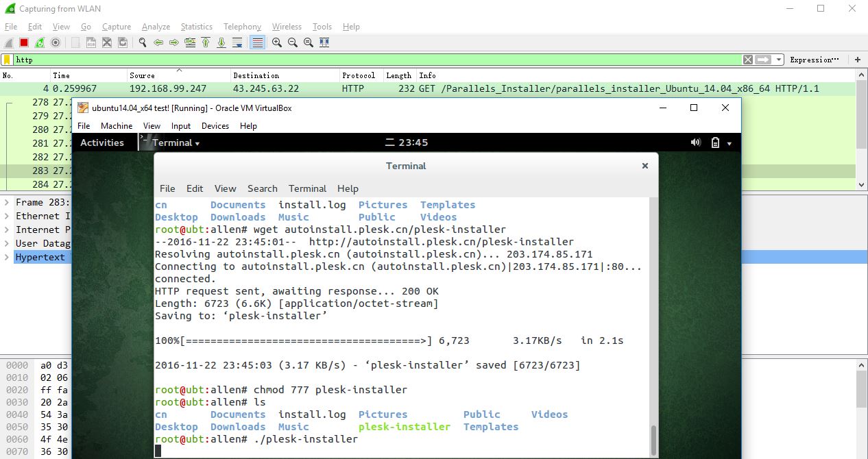Click packet list row number 283
Viewport: 868px width, 459px height.
tap(36, 171)
